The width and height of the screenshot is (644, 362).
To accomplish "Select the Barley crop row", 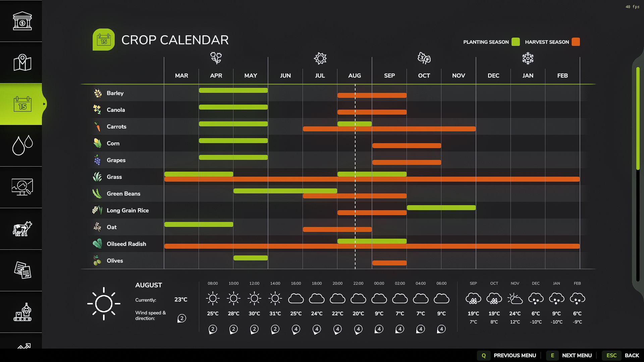I will pyautogui.click(x=115, y=93).
